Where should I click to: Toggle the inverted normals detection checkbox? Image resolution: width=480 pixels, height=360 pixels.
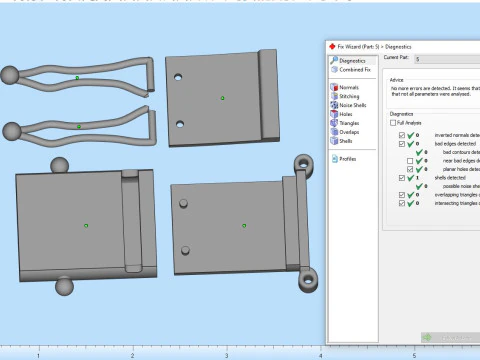tap(402, 135)
